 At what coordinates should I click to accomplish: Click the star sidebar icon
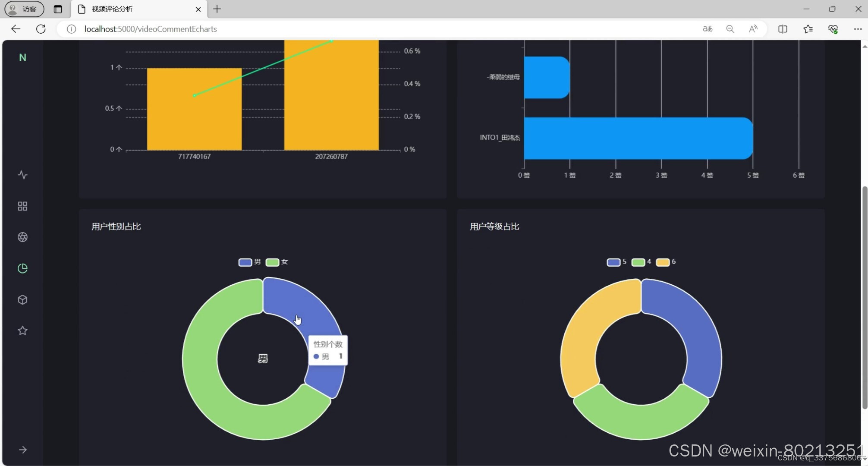pos(22,331)
